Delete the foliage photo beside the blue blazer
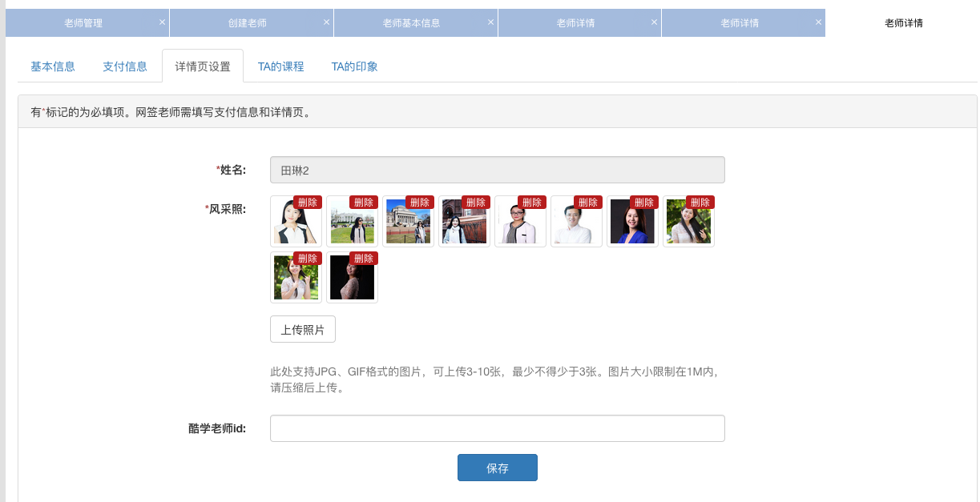Image resolution: width=980 pixels, height=502 pixels. 700,203
